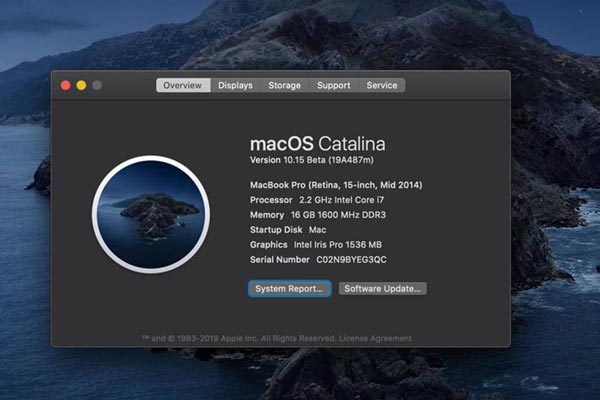Click memory value 16 GB 1600 MHz DDR3

tap(338, 215)
